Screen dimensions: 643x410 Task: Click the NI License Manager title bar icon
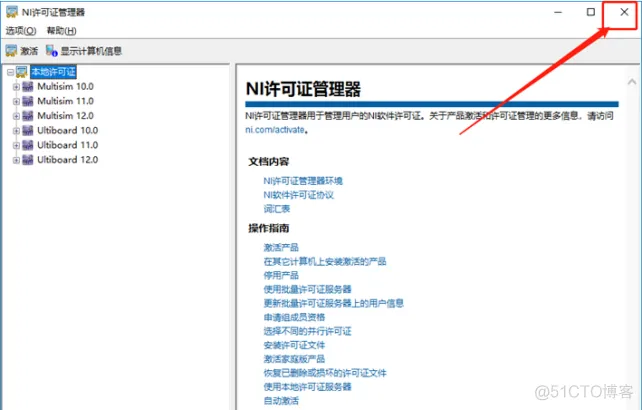pos(12,12)
